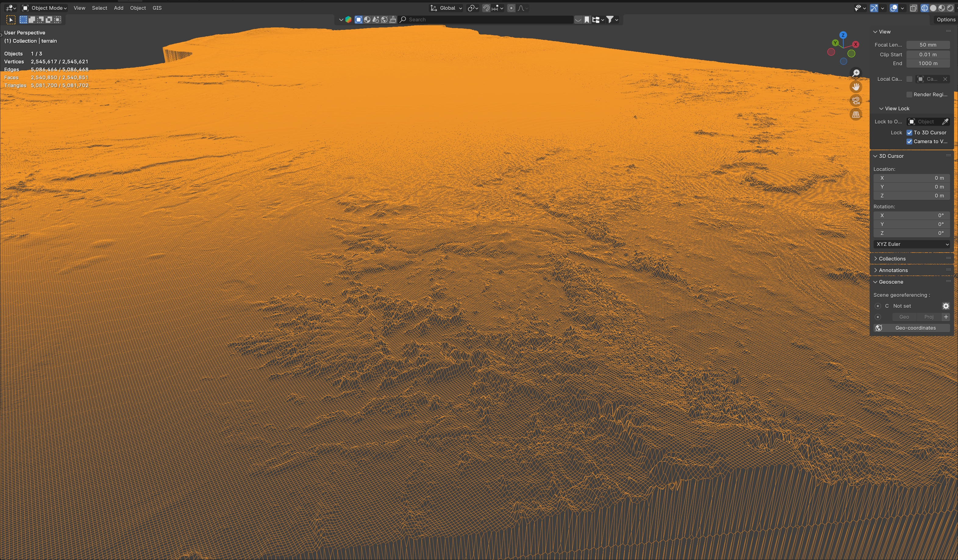
Task: Open Geoscene georeferencing gear settings
Action: (x=946, y=306)
